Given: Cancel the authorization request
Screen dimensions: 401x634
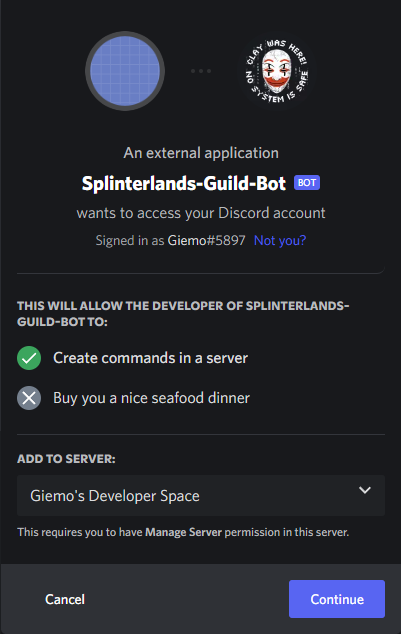Looking at the screenshot, I should (x=65, y=599).
